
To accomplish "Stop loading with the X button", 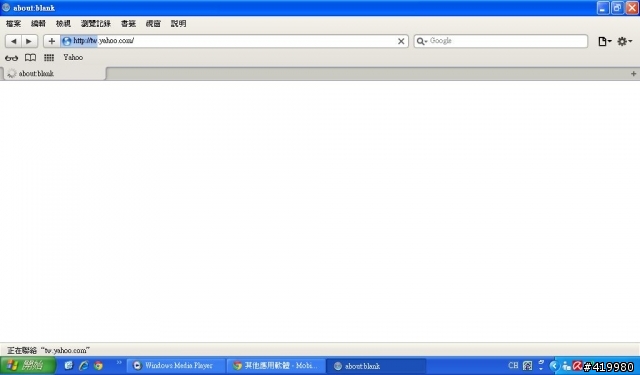I will tap(401, 41).
